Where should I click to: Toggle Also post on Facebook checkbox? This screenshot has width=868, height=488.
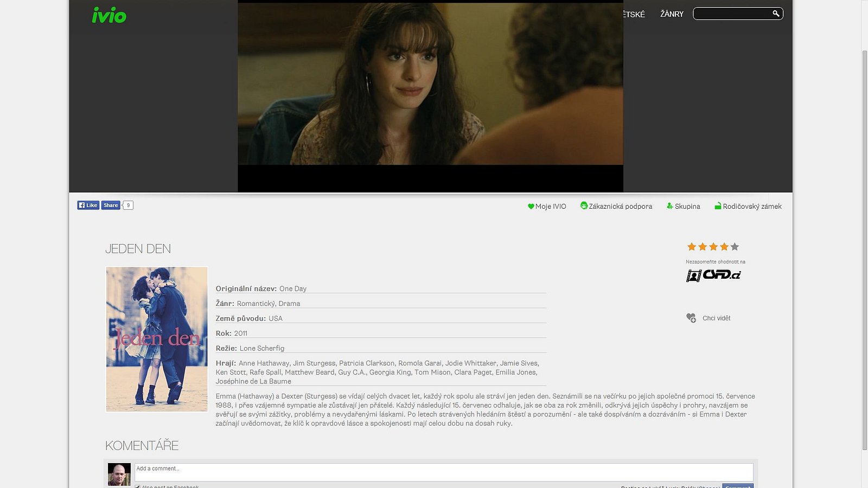138,486
